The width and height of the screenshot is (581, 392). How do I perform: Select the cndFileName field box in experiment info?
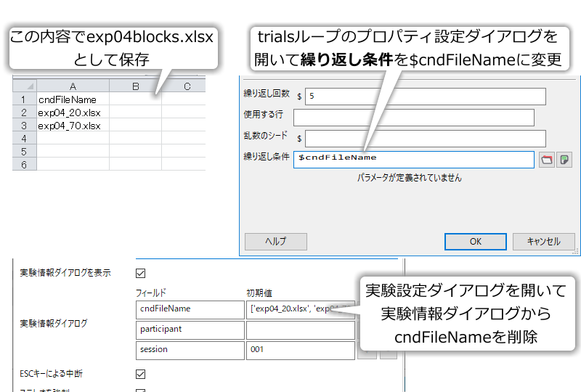[190, 310]
